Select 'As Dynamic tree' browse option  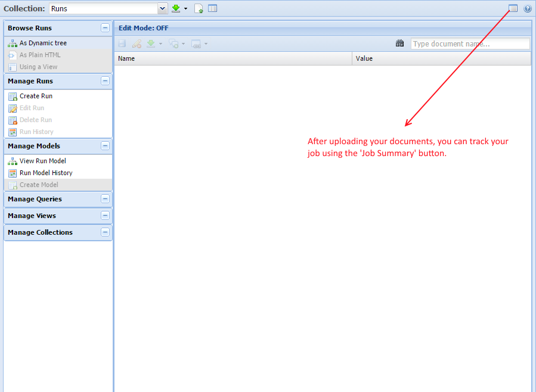pyautogui.click(x=43, y=43)
